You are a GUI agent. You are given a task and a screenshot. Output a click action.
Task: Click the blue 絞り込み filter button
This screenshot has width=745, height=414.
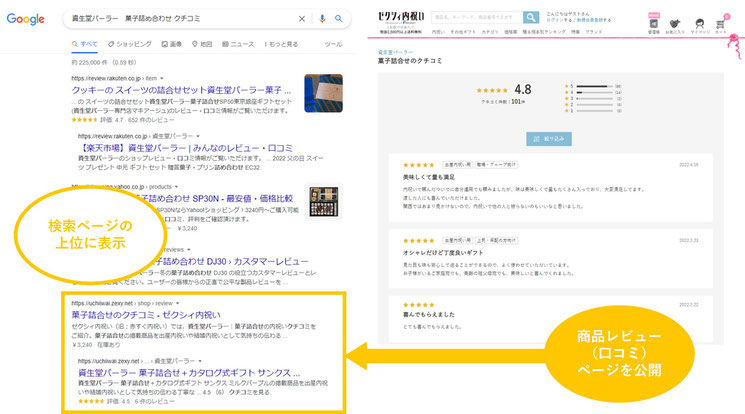point(549,139)
